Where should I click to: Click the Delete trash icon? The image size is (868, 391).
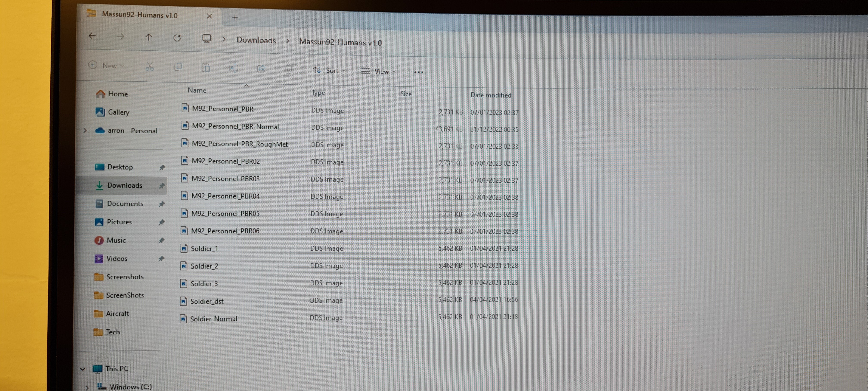coord(288,69)
